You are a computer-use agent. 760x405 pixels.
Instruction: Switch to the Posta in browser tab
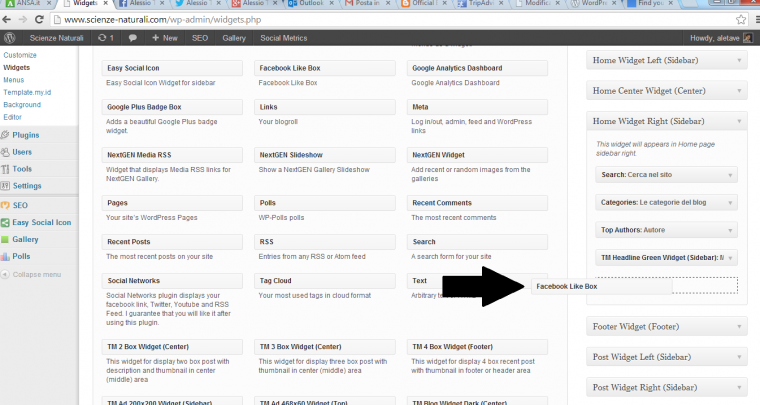tap(366, 3)
